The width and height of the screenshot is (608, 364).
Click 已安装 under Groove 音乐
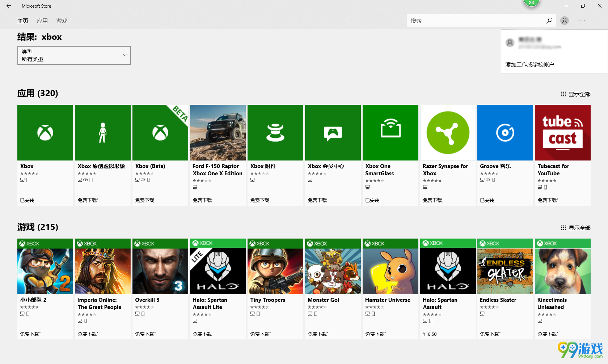click(x=487, y=200)
